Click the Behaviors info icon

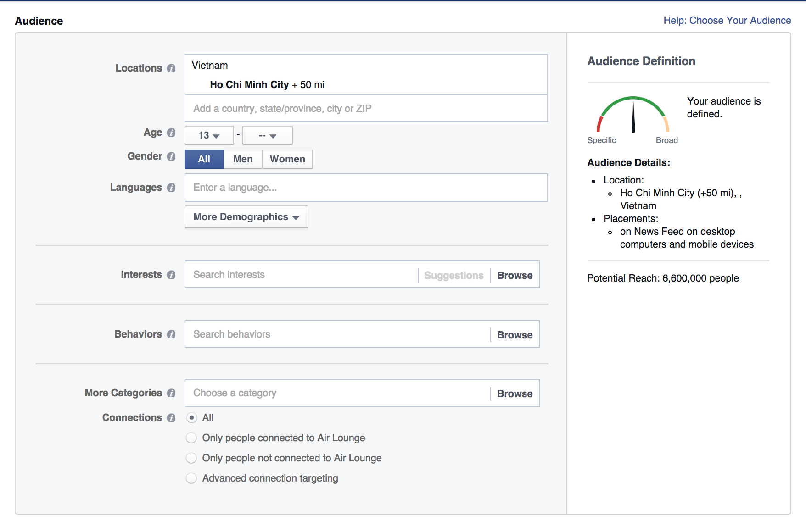tap(171, 334)
